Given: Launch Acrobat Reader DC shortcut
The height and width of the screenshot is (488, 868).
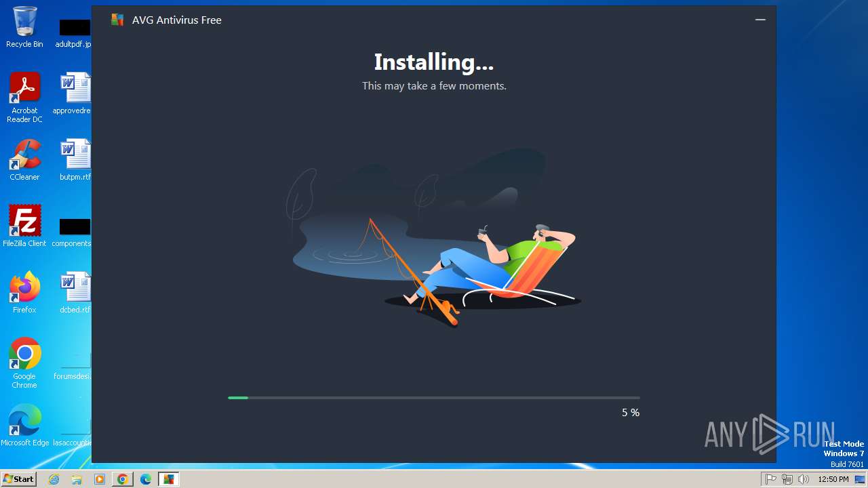Looking at the screenshot, I should point(24,98).
